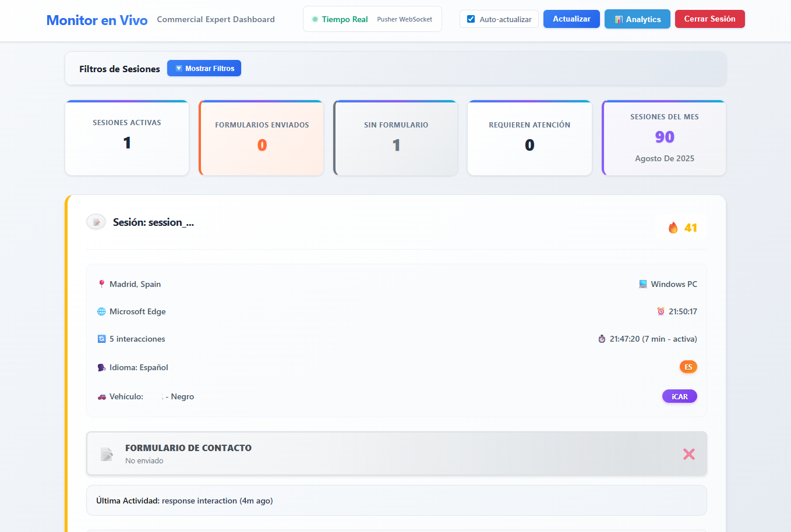Open the Analytics page
Screen dimensions: 791x532
[x=637, y=19]
